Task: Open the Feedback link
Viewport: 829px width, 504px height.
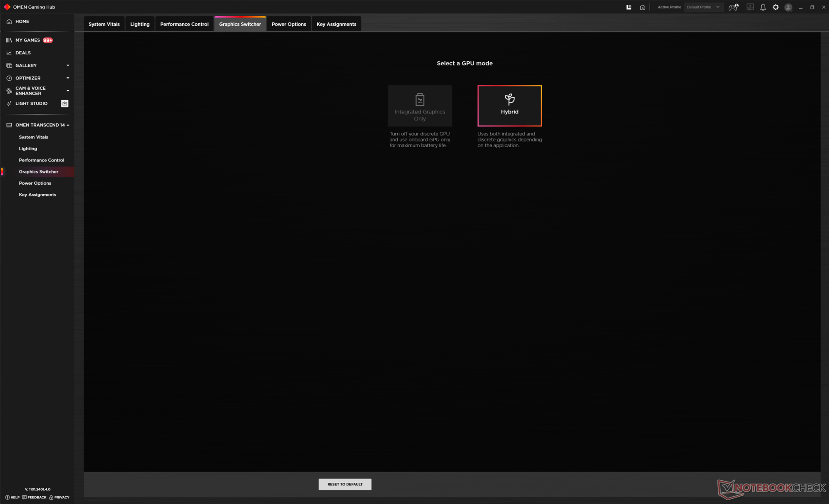Action: pos(35,497)
